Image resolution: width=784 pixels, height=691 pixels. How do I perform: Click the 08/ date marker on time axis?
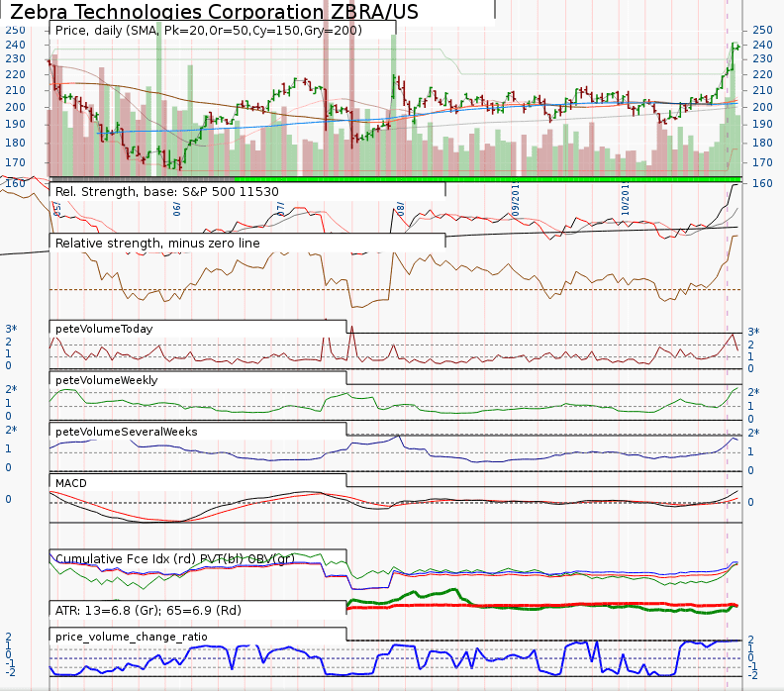click(x=400, y=209)
